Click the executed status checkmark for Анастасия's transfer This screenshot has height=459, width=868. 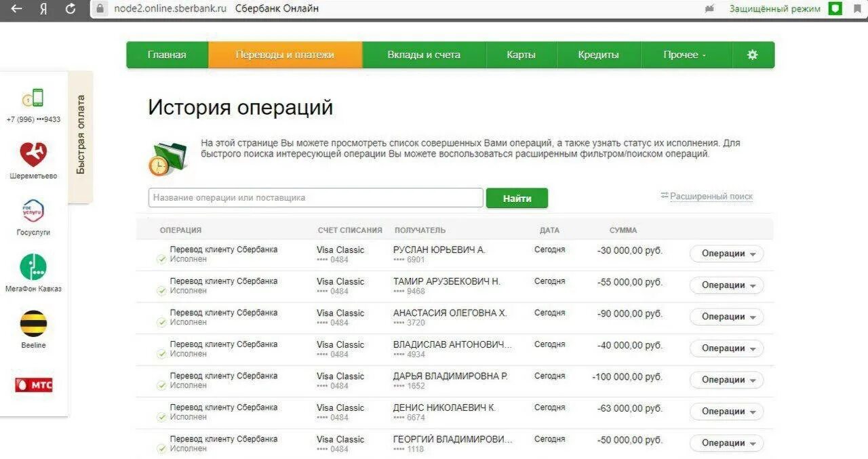click(161, 322)
